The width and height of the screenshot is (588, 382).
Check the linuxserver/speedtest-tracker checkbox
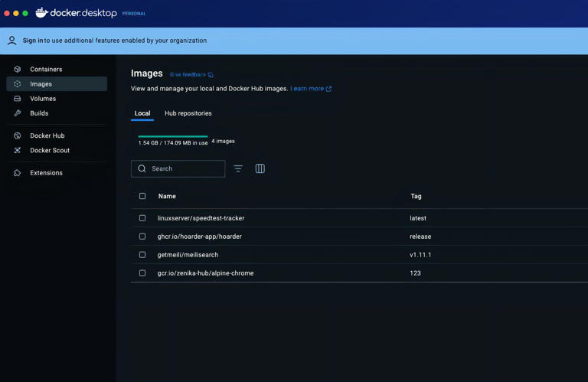(x=142, y=218)
